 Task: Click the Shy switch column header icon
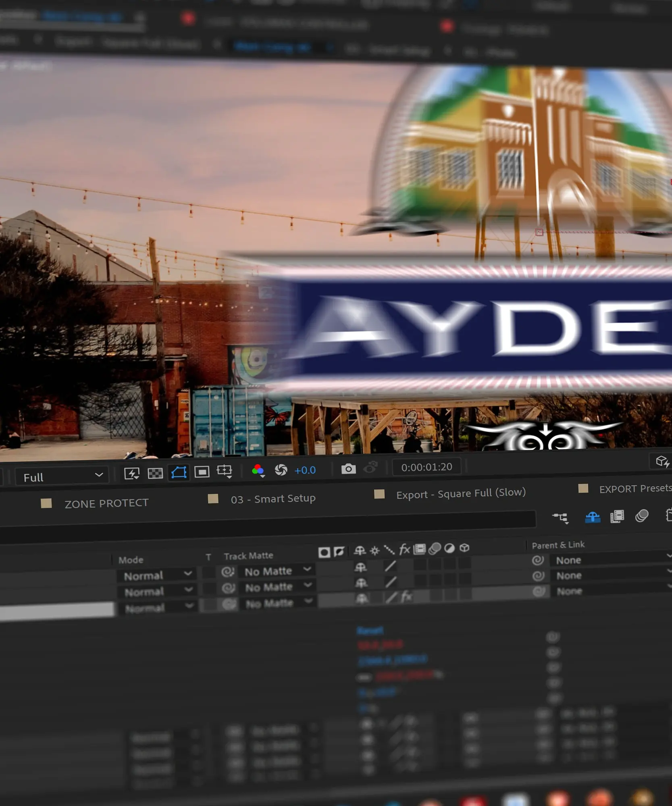click(360, 551)
